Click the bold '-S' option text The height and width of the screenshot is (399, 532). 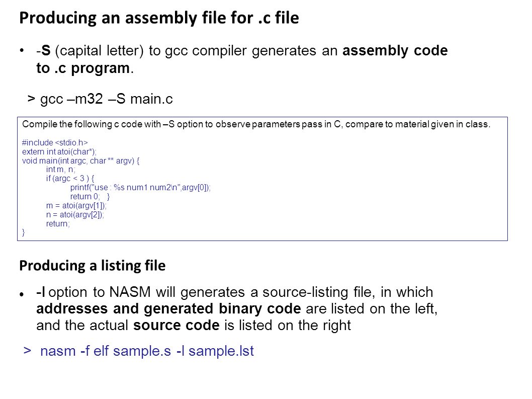(x=43, y=51)
